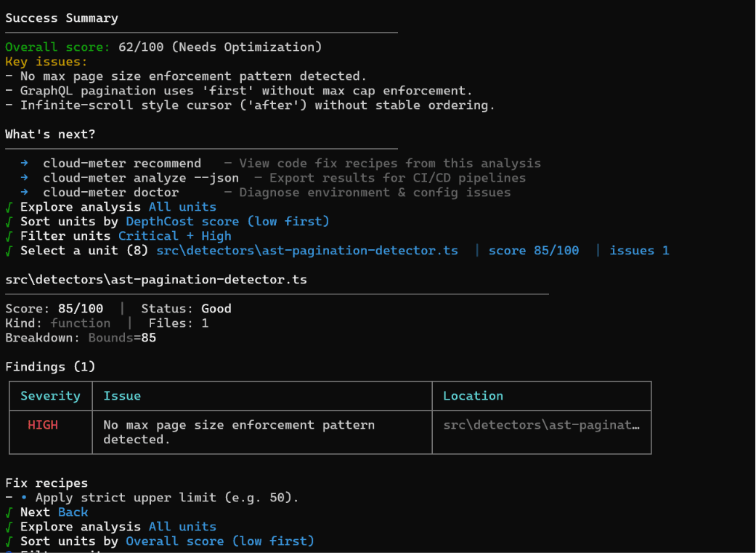Click the 'cloud-meter doctor' command text

pyautogui.click(x=111, y=192)
